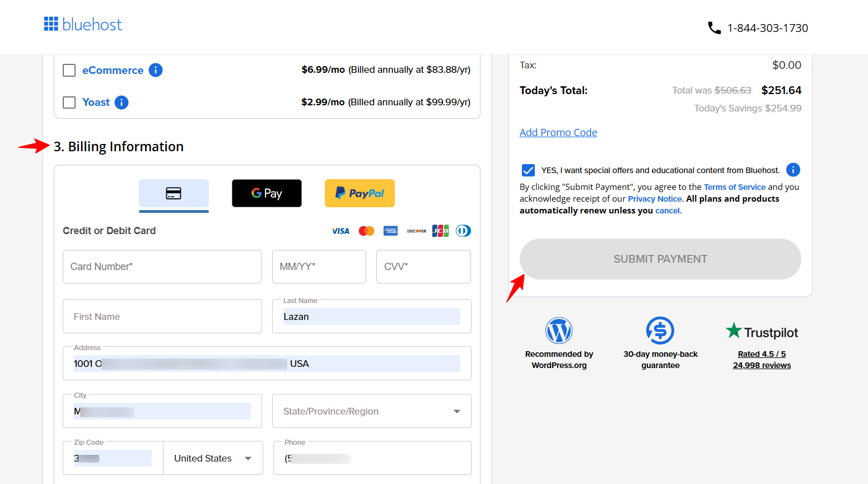This screenshot has width=868, height=484.
Task: Open Trustpilot rated 4.5 / 5 link
Action: 762,354
